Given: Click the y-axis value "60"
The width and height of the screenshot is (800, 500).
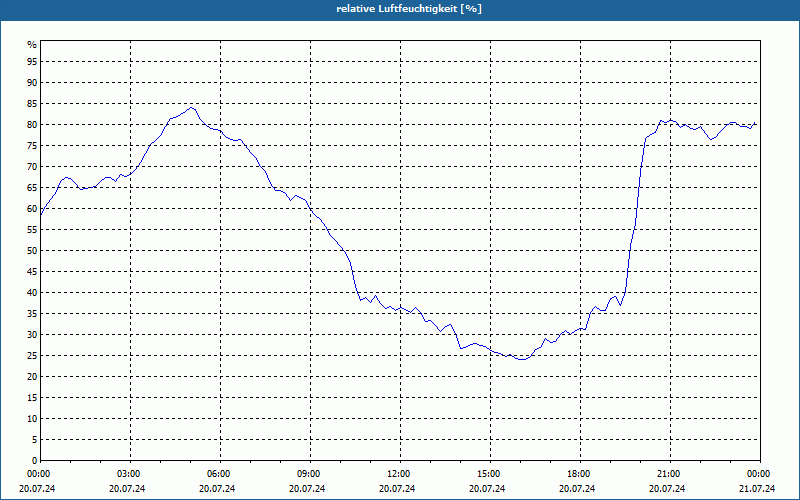Looking at the screenshot, I should coord(32,209).
